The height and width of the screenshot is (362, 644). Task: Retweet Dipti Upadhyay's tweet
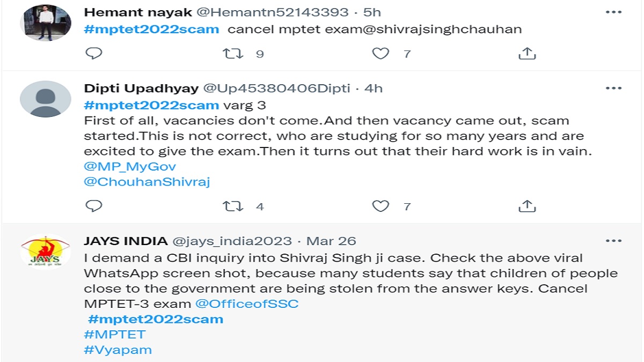point(233,206)
